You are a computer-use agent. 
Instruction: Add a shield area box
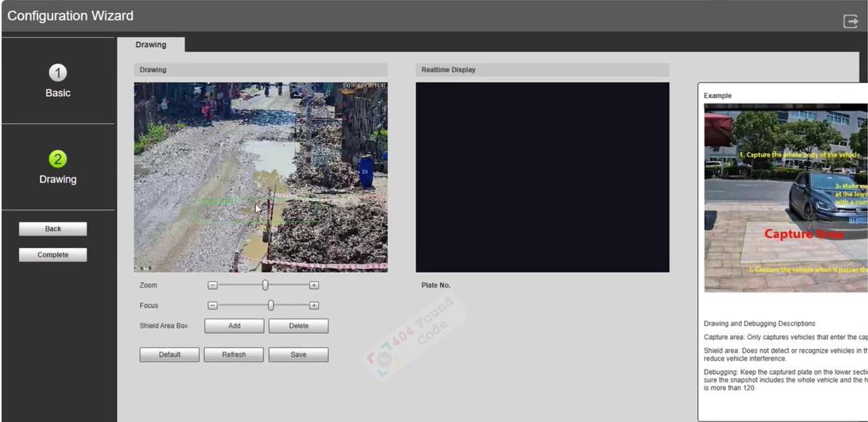234,326
